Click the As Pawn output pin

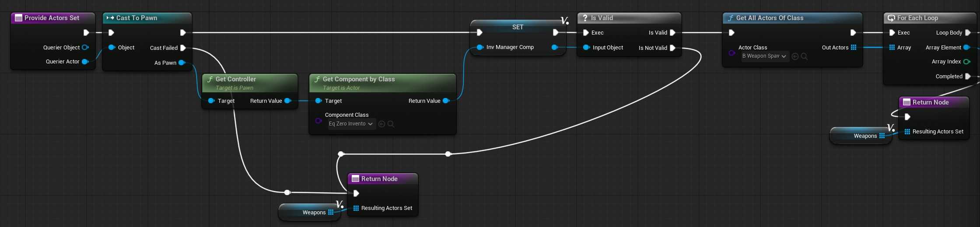click(182, 63)
